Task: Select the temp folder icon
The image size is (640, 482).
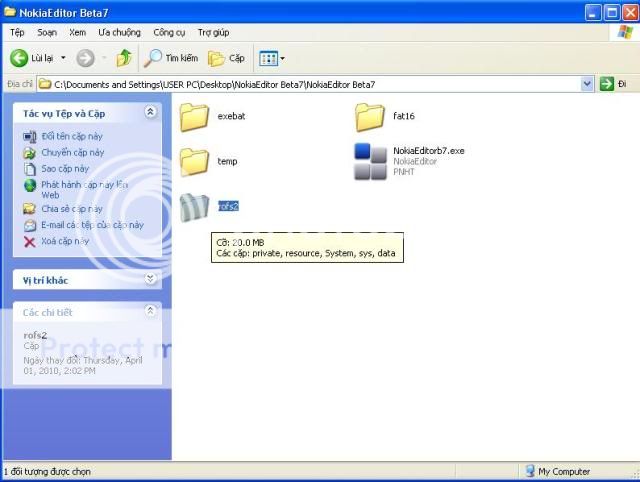Action: coord(194,161)
